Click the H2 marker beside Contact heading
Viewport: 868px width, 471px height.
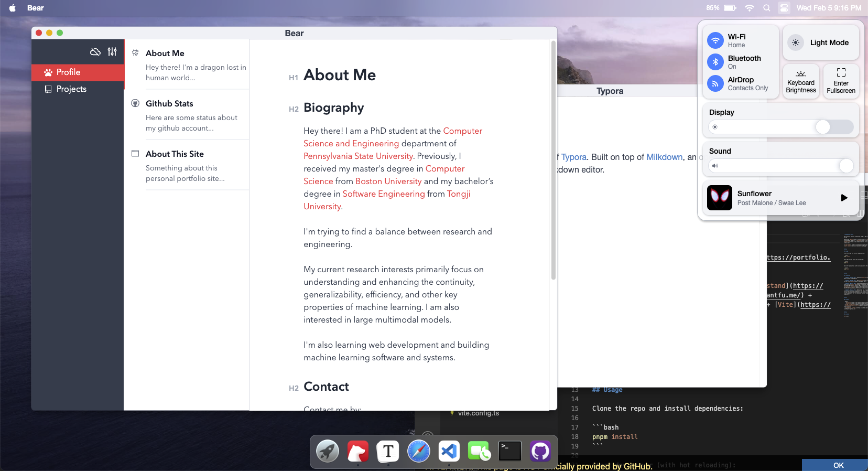[294, 388]
